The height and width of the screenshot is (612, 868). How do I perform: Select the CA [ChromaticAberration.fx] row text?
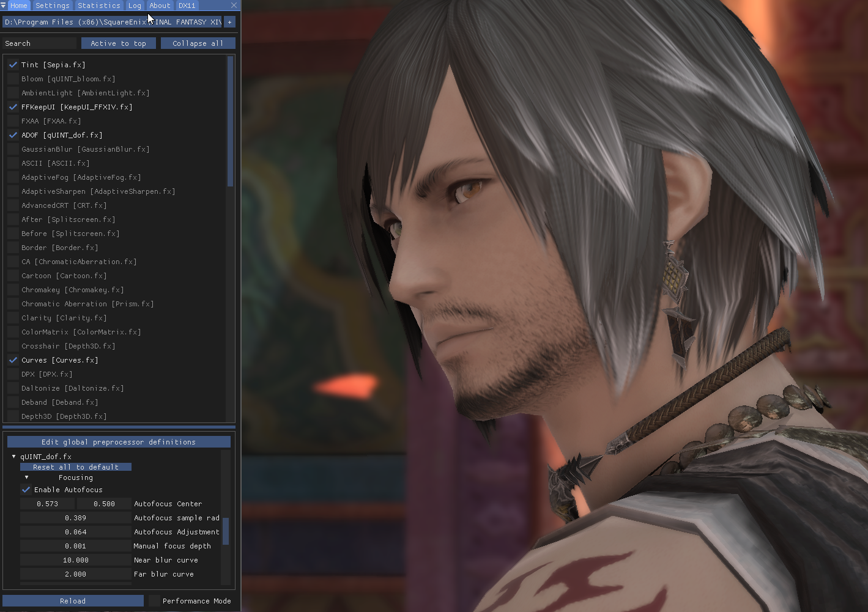79,262
